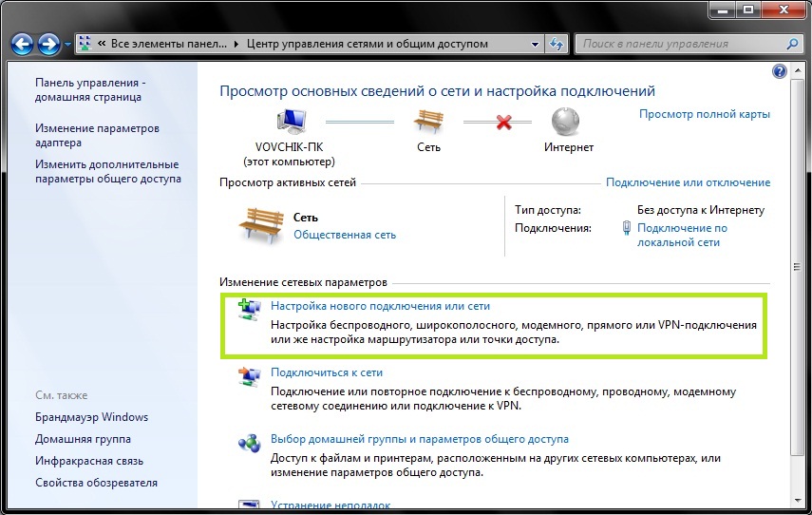This screenshot has width=812, height=515.
Task: Click the VOVCHIK-ПК computer icon in the map
Action: pyautogui.click(x=289, y=123)
